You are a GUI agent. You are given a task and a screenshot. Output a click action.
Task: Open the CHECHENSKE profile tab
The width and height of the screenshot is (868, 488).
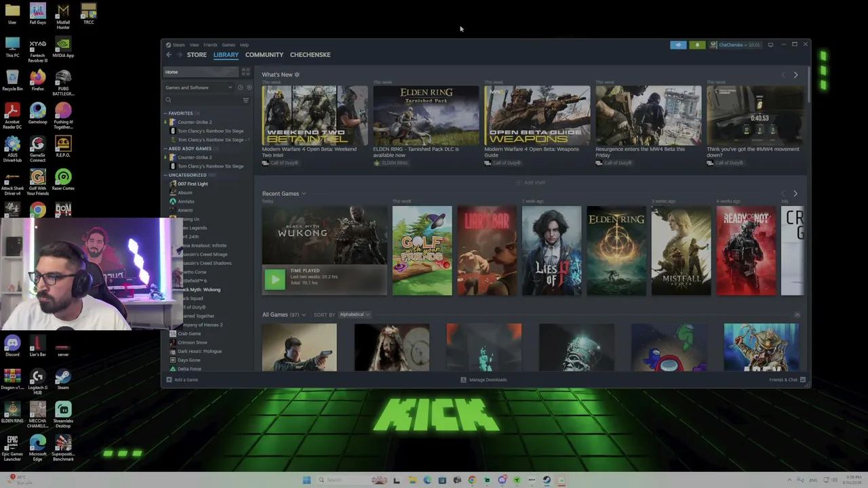[311, 55]
